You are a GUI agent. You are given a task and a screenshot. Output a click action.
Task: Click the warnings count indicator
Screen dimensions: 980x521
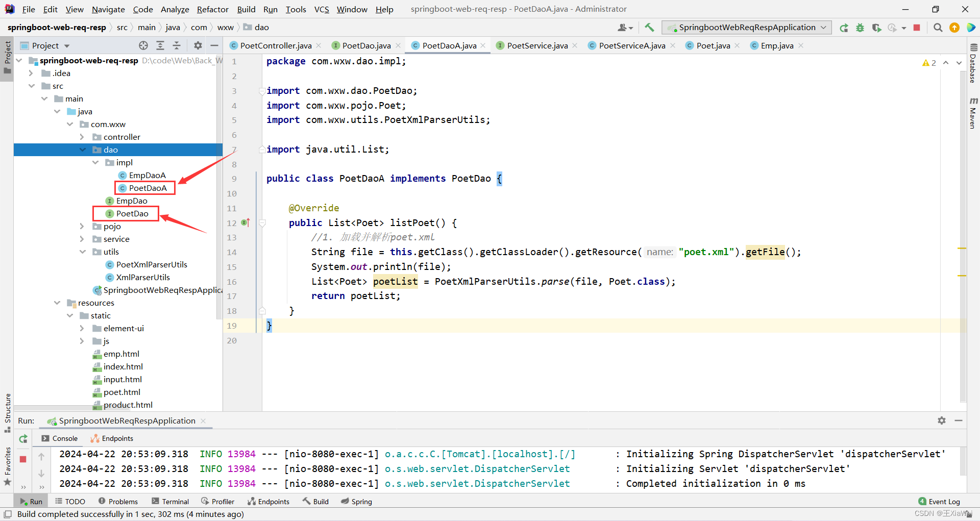coord(929,62)
